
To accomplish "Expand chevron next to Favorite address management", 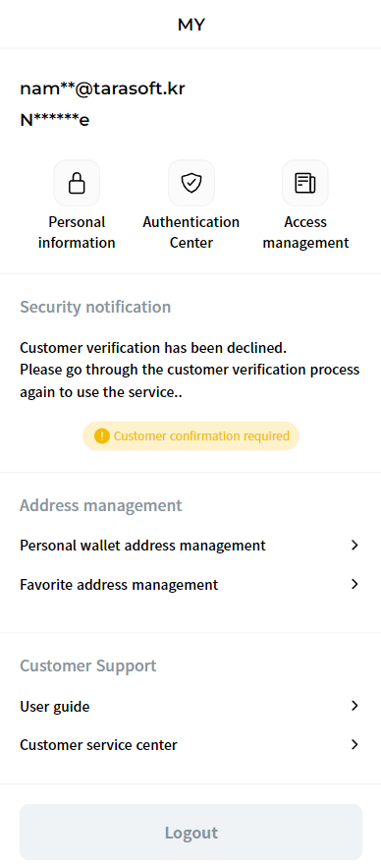I will [355, 584].
